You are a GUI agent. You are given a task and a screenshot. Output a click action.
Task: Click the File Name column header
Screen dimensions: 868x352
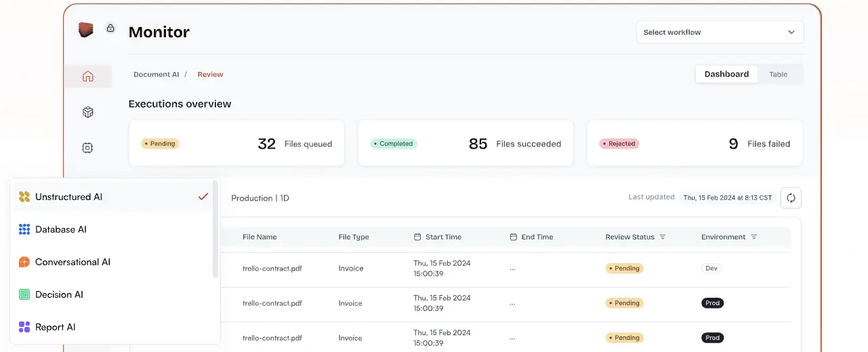point(260,237)
